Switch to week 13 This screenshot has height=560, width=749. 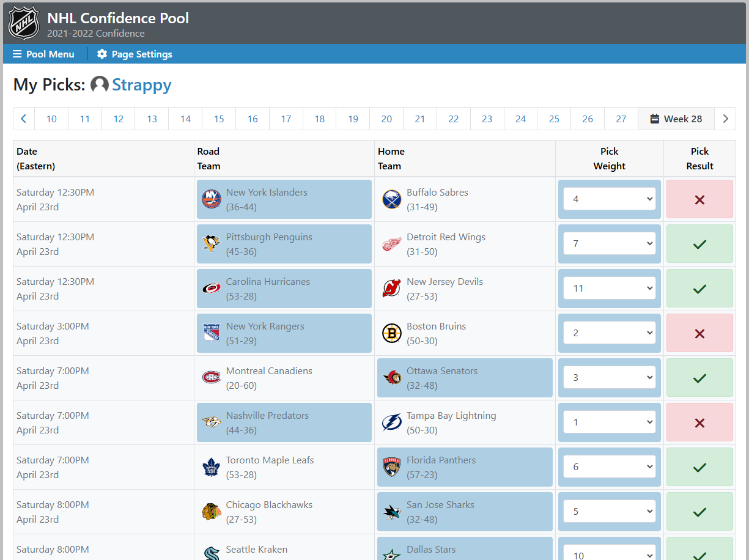152,119
